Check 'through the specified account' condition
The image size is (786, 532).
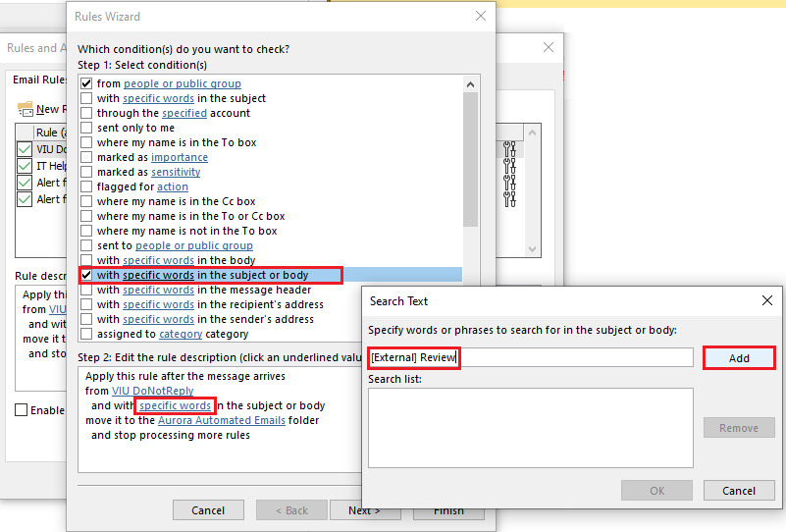(x=86, y=113)
